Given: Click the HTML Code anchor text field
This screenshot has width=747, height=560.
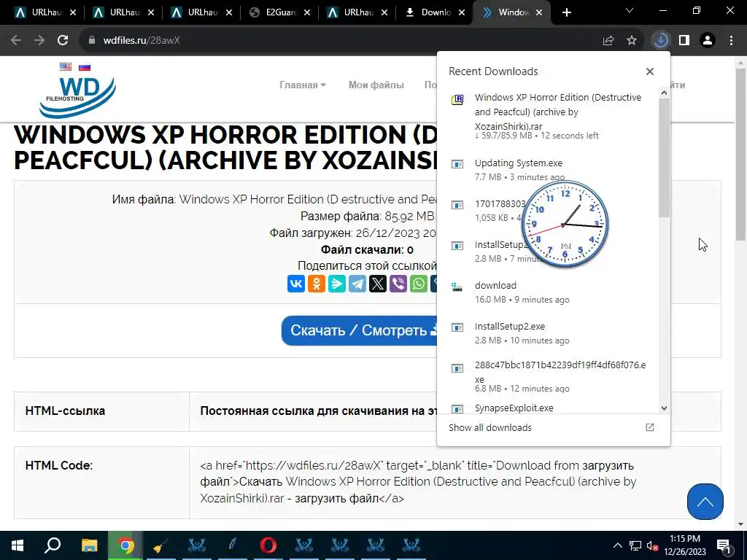Looking at the screenshot, I should 455,482.
